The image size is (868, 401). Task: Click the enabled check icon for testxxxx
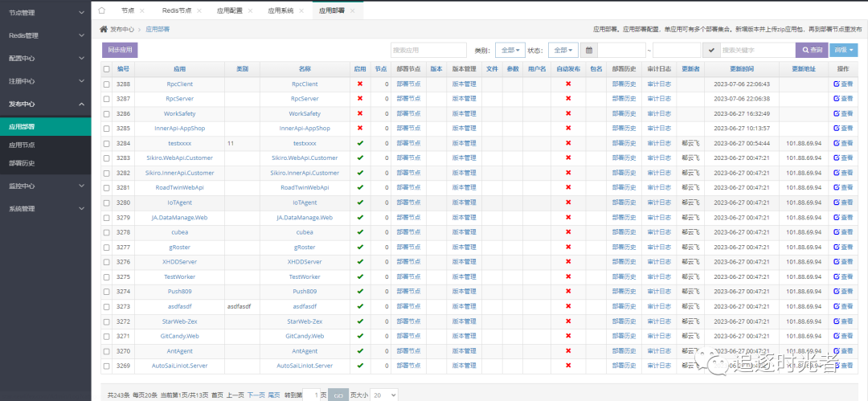pyautogui.click(x=359, y=143)
